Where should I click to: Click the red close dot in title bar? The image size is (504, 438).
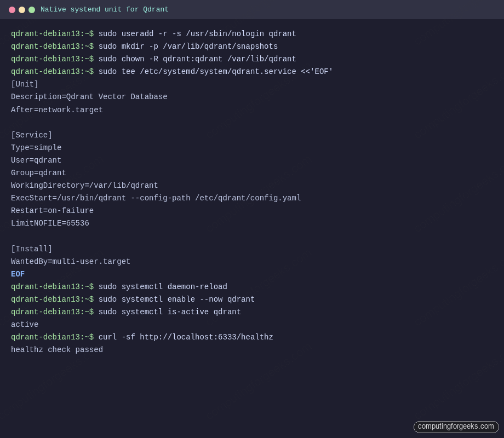pyautogui.click(x=12, y=10)
